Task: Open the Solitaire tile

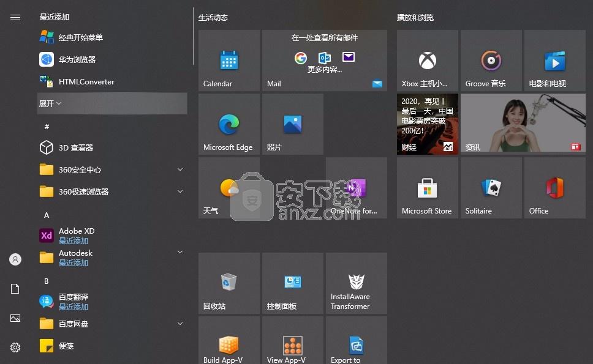Action: [491, 188]
